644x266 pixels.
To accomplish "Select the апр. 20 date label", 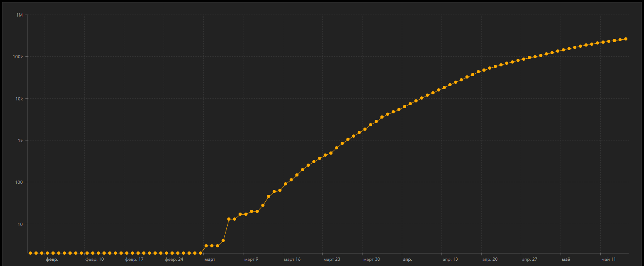I will [490, 259].
